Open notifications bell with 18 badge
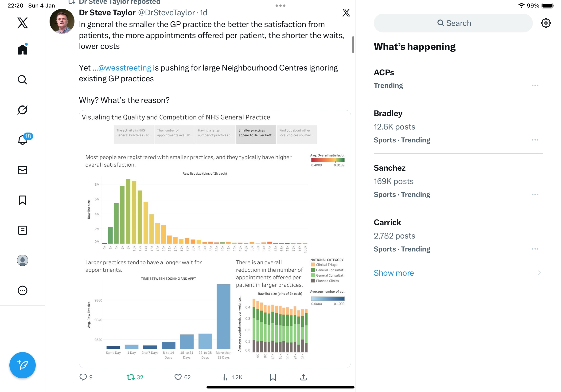Screen dimensions: 561x392 [x=23, y=140]
